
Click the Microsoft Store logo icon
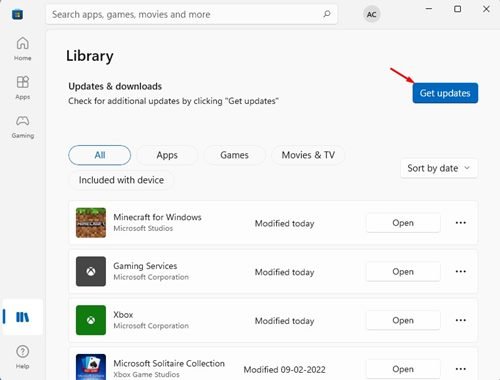coord(17,14)
